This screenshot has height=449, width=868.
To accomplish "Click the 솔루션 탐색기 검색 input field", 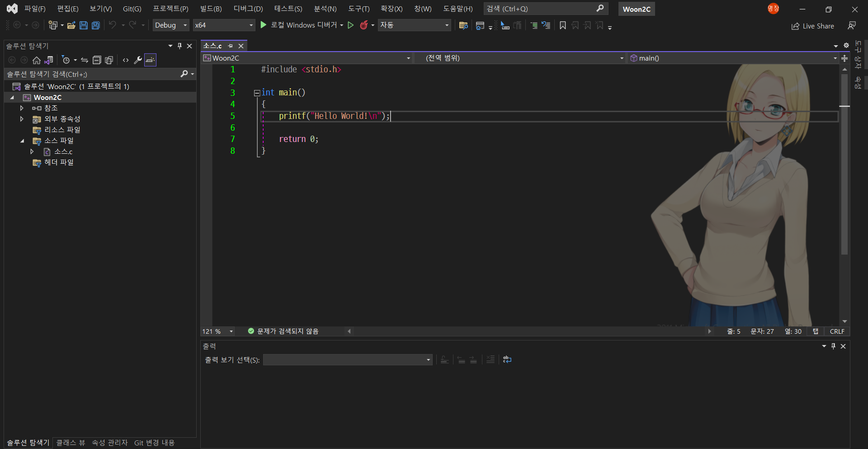I will [x=92, y=74].
